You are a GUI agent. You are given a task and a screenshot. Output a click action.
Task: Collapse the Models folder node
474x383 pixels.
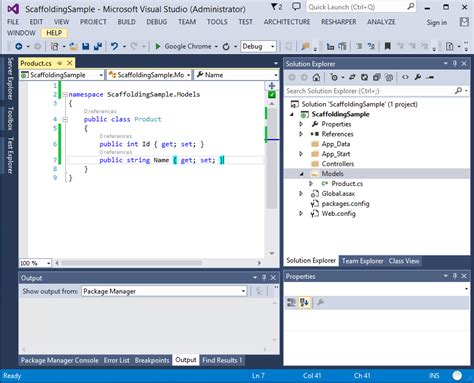pyautogui.click(x=301, y=174)
